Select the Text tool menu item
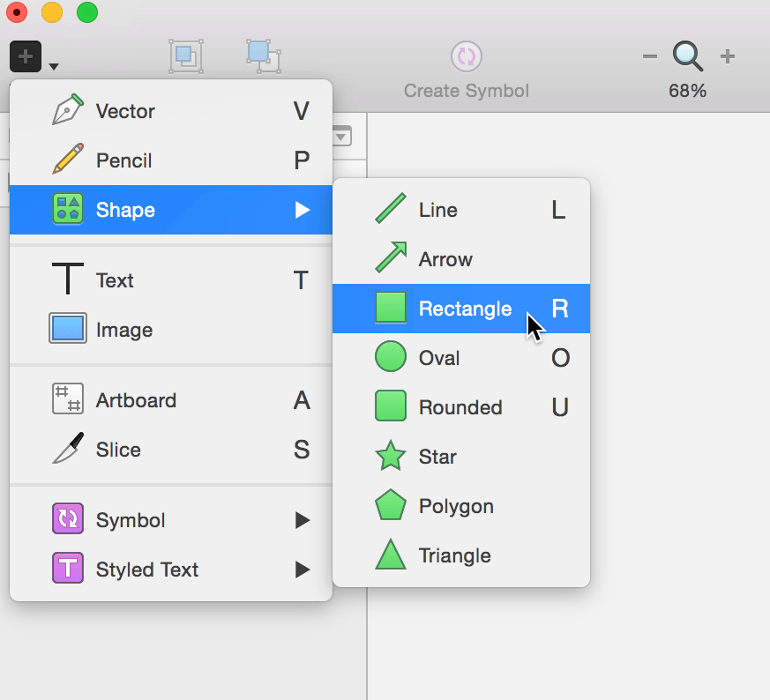770x700 pixels. point(115,280)
